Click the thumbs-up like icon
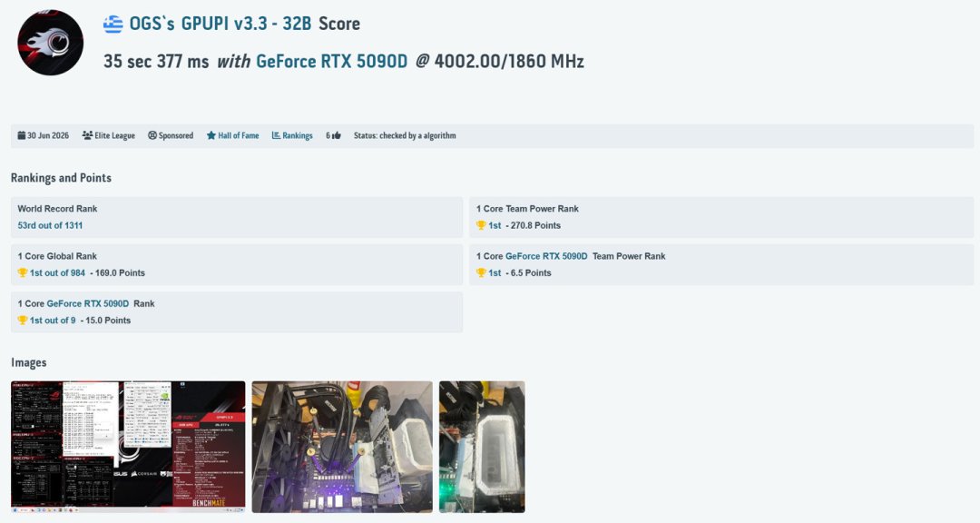The image size is (980, 523). click(337, 135)
